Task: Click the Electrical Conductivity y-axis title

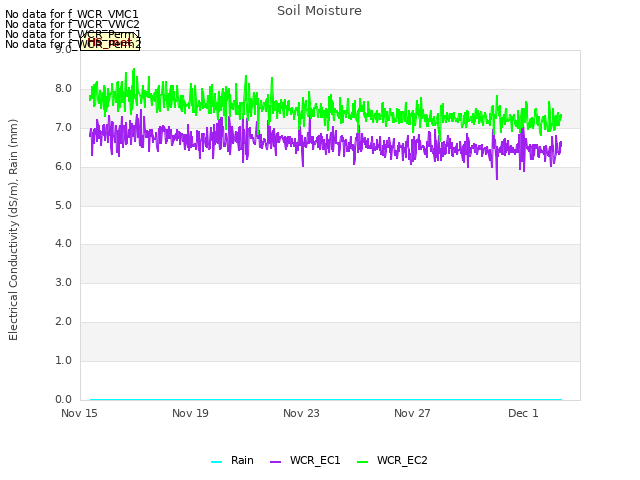Action: [x=13, y=230]
